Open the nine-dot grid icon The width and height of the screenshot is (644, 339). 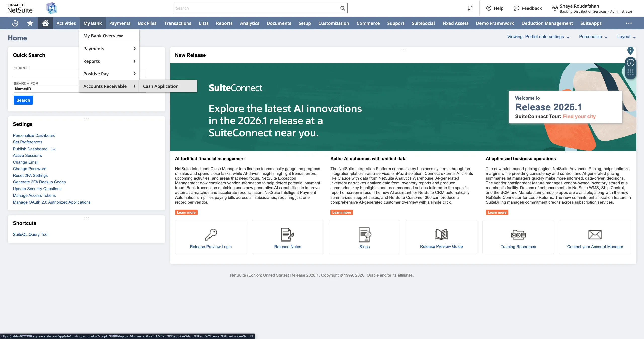click(x=630, y=72)
